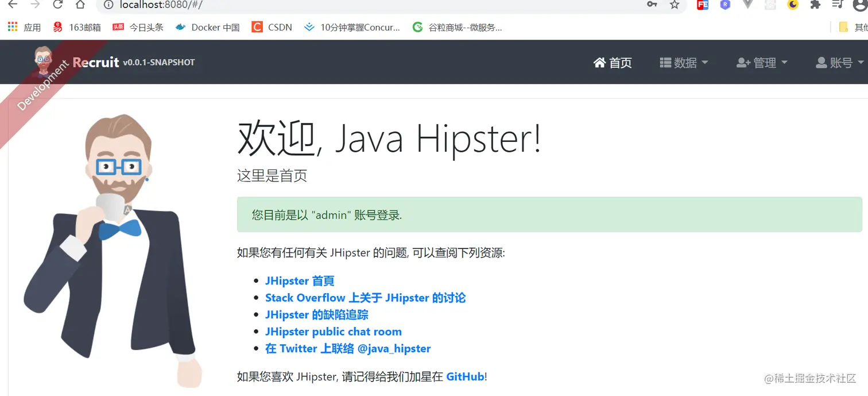This screenshot has height=396, width=868.
Task: Open saved passwords key icon
Action: (x=652, y=5)
